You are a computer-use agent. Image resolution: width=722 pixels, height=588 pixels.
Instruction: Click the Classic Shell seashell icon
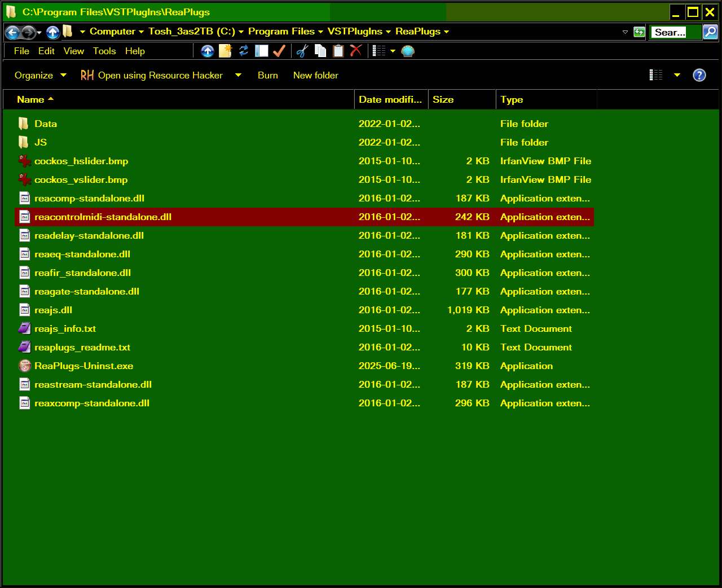point(408,51)
